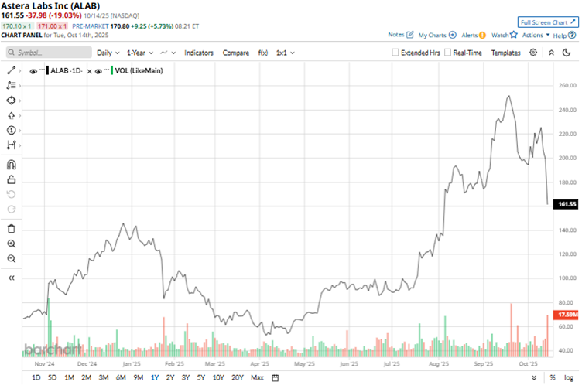Remove the ALAB series with the X
Image resolution: width=582 pixels, height=392 pixels.
(x=90, y=71)
